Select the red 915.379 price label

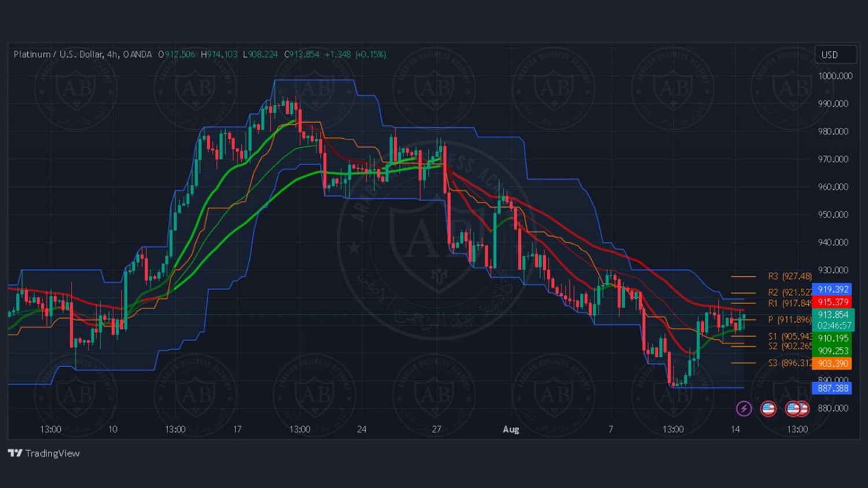tap(832, 302)
